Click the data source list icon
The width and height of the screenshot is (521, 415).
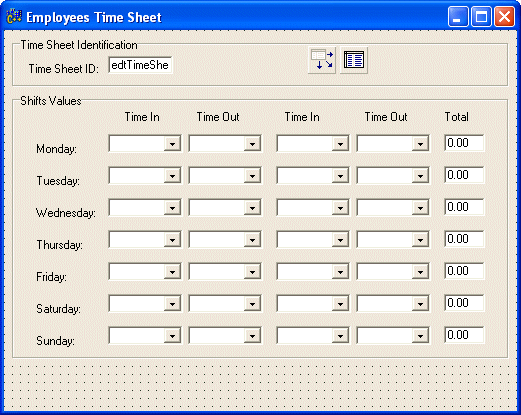354,60
